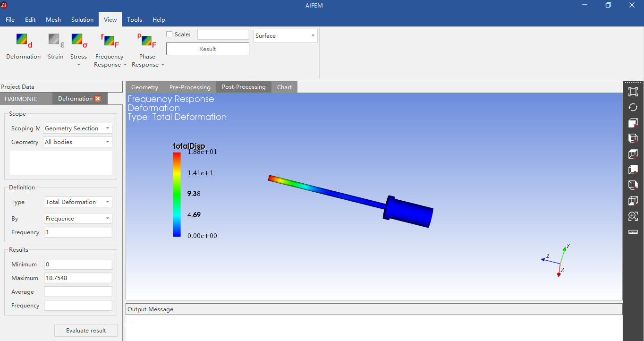Open the File menu
The height and width of the screenshot is (341, 644).
(x=10, y=20)
